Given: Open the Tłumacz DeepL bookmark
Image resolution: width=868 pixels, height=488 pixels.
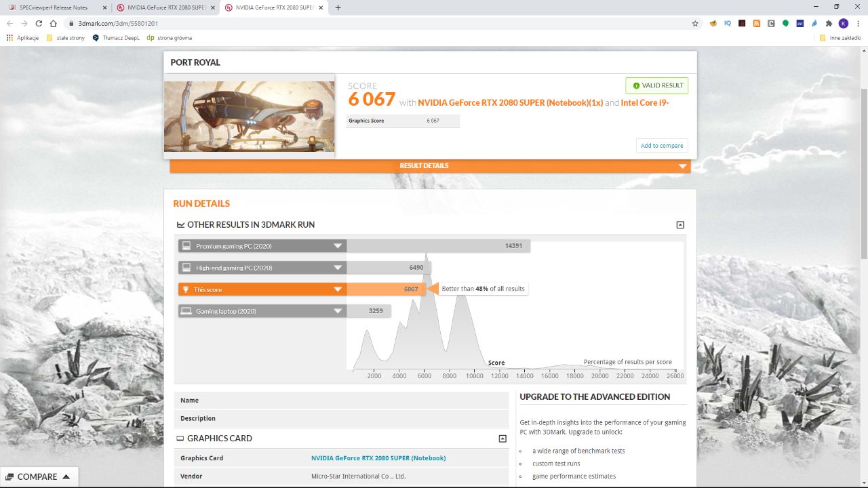Looking at the screenshot, I should tap(116, 38).
